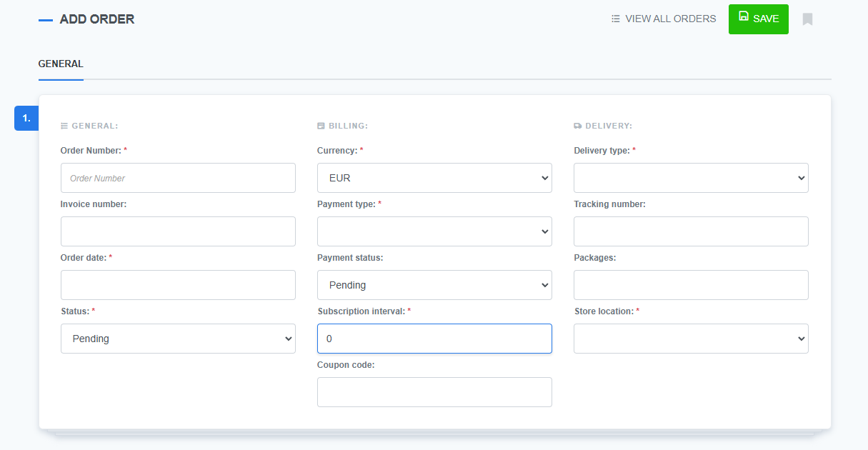Click the Billing section card icon
868x450 pixels.
pos(321,126)
